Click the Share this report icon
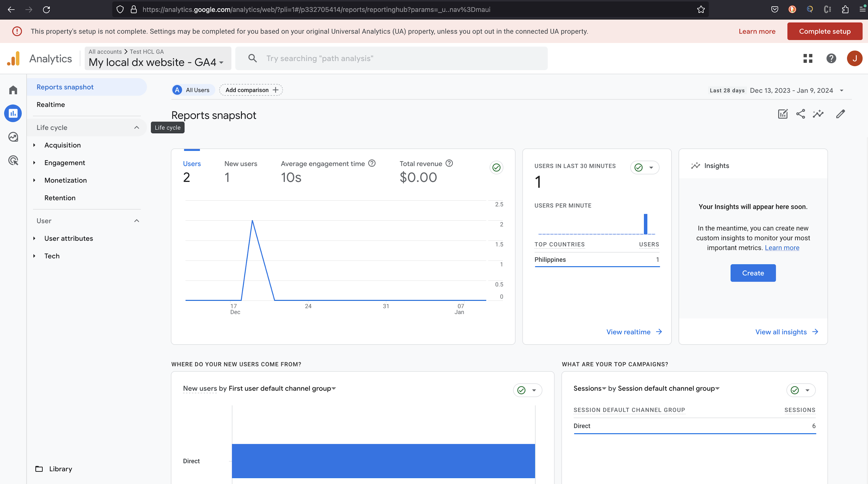The width and height of the screenshot is (868, 484). click(x=800, y=114)
